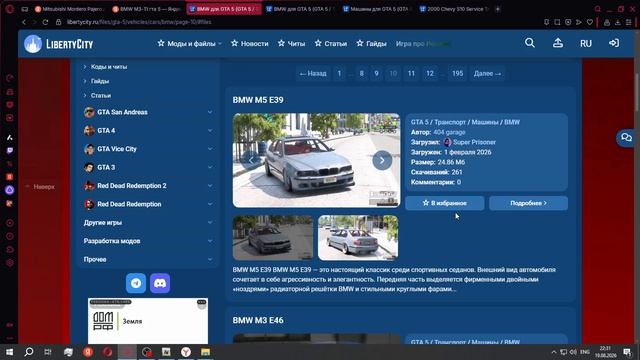640x360 pixels.
Task: Open Коды и читы sidebar link
Action: click(x=109, y=67)
